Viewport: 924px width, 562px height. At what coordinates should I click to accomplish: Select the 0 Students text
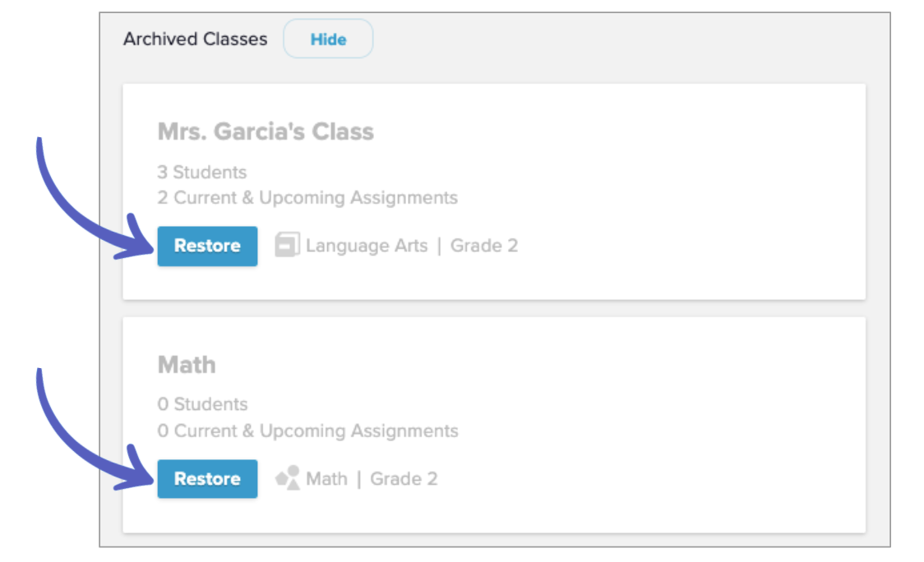click(201, 404)
